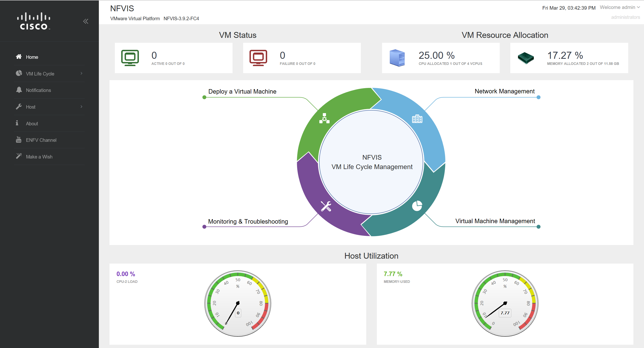Click the green memory chip icon
The height and width of the screenshot is (348, 644).
[526, 58]
